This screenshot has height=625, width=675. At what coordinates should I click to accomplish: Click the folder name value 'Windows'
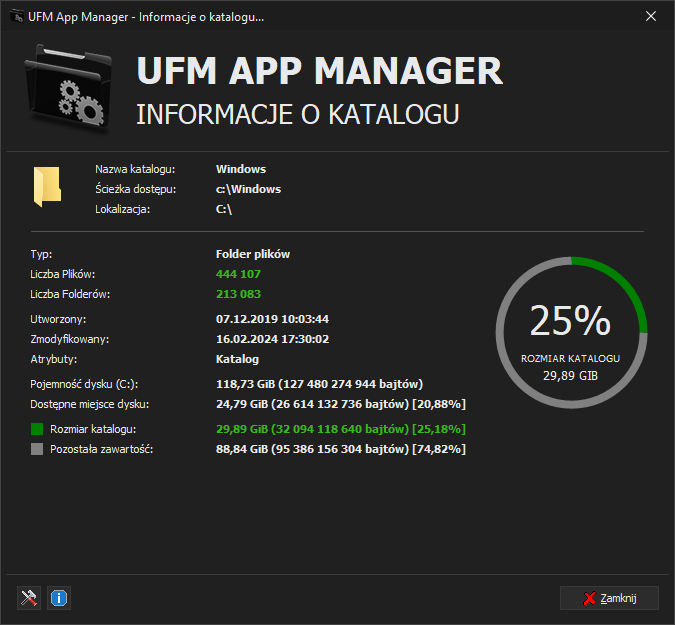click(241, 169)
